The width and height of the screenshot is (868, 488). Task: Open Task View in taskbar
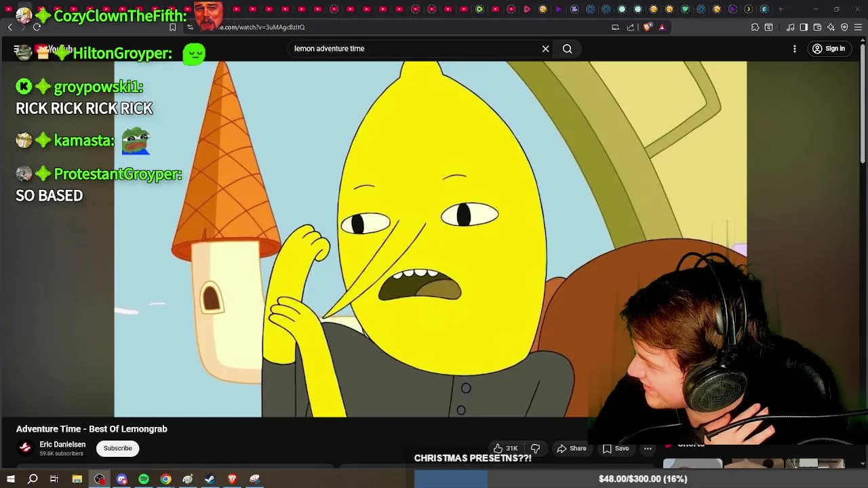click(54, 479)
